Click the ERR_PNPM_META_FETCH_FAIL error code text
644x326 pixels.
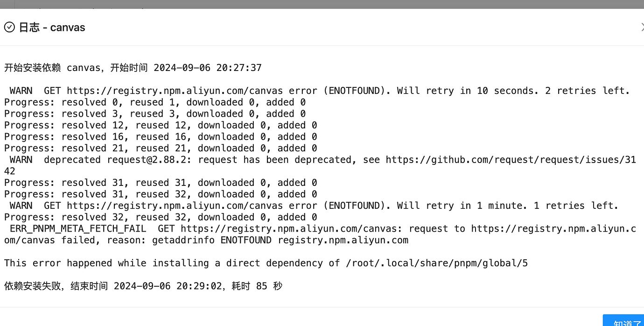[x=78, y=228]
